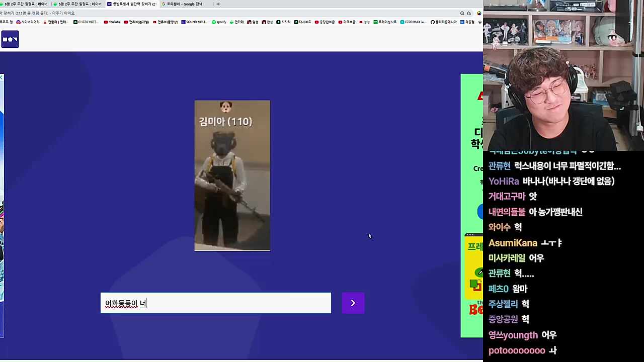
Task: Click the 주상젤리 chat message 헉
Action: click(509, 304)
